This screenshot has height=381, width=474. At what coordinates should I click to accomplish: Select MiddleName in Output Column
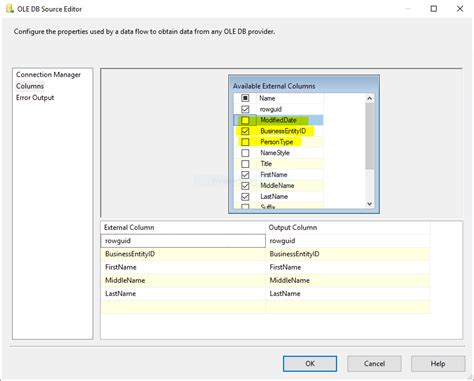tap(348, 280)
